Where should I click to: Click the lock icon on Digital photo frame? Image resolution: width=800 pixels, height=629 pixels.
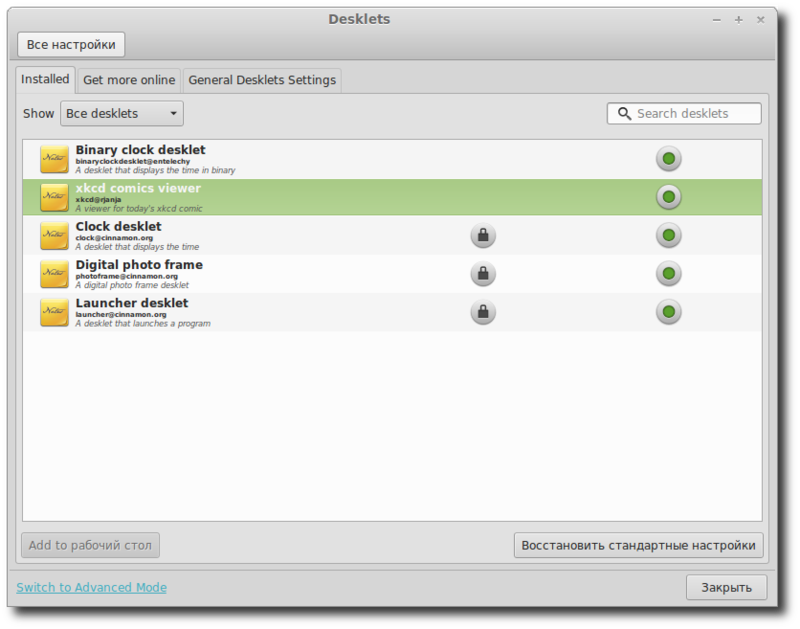[484, 273]
